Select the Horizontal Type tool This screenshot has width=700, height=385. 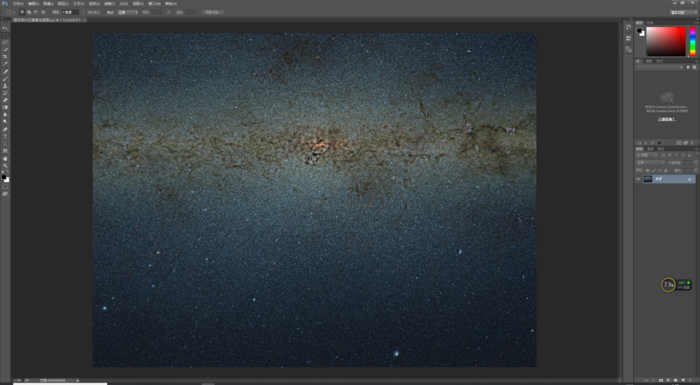click(5, 137)
